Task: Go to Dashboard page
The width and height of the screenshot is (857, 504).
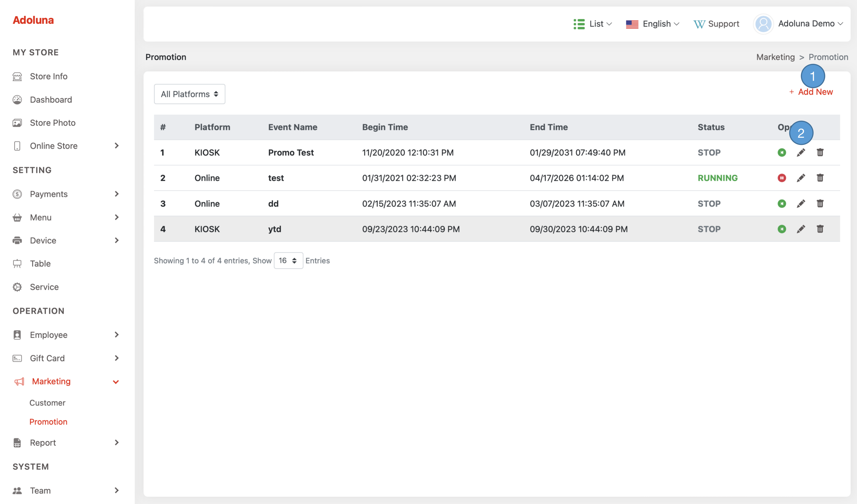Action: [x=51, y=99]
